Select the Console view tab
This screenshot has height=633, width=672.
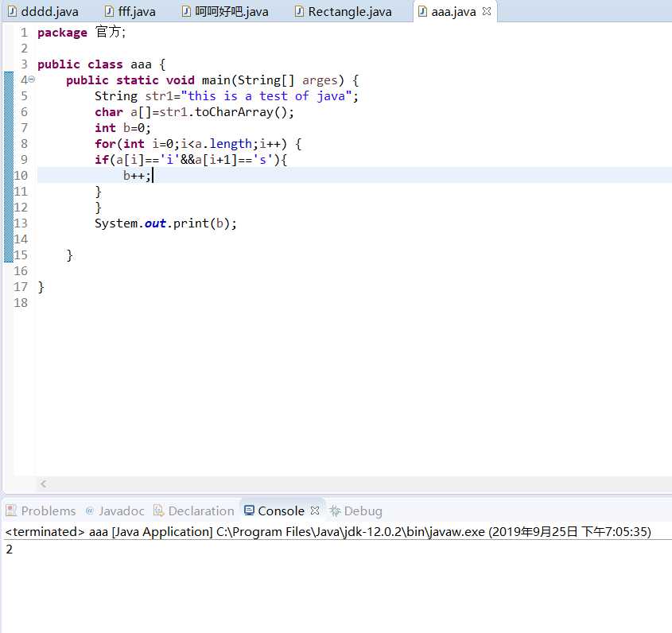coord(281,511)
